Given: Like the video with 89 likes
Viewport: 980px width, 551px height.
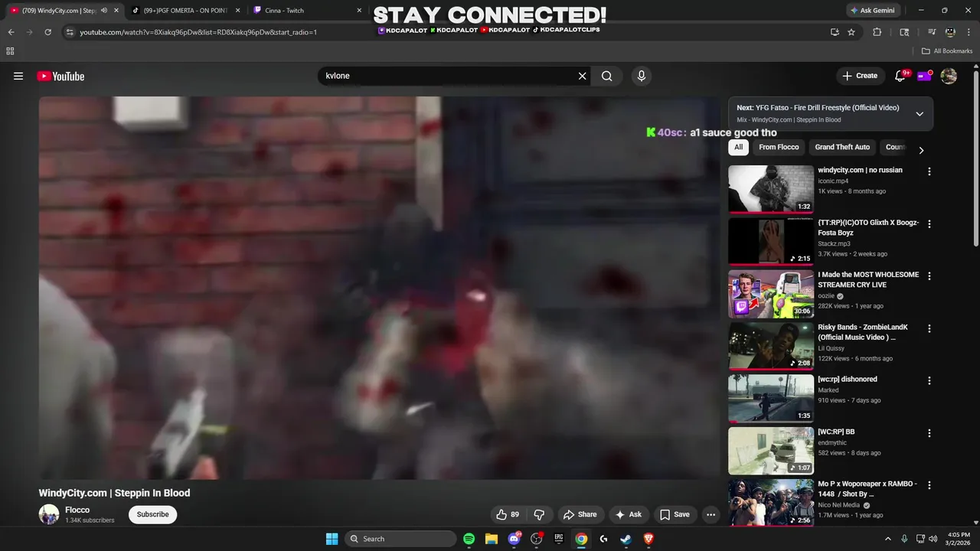Looking at the screenshot, I should click(x=508, y=514).
